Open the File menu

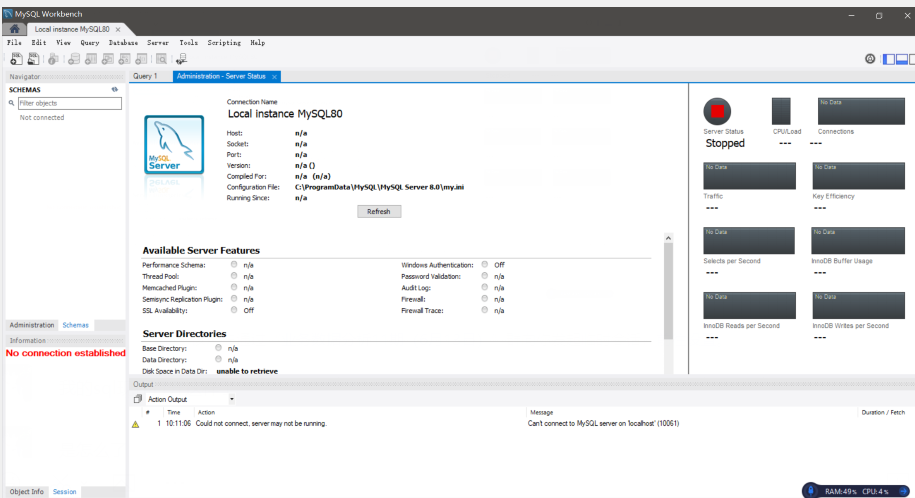point(15,43)
